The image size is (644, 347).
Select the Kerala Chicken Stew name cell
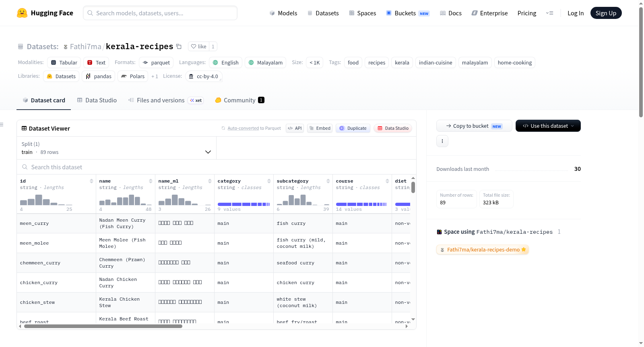pos(126,302)
